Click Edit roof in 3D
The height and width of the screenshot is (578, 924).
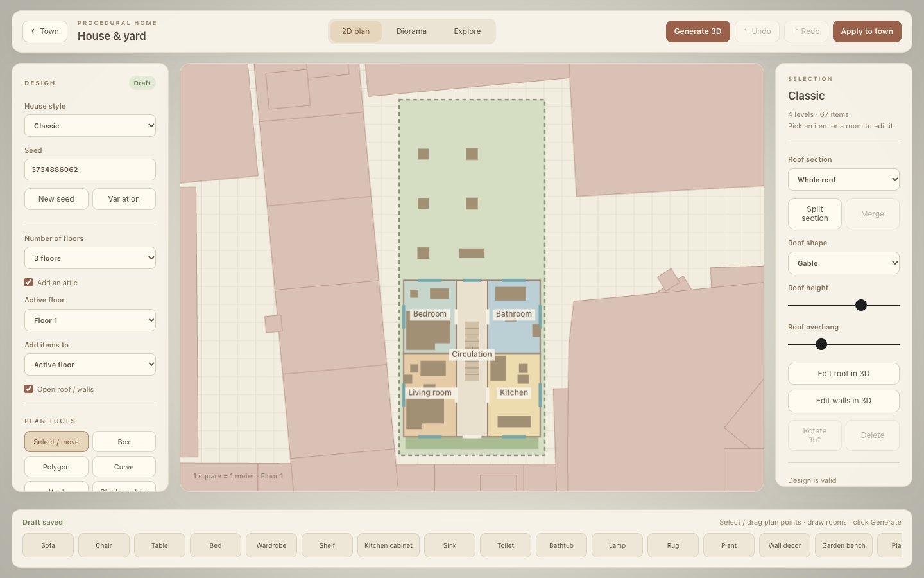point(843,374)
